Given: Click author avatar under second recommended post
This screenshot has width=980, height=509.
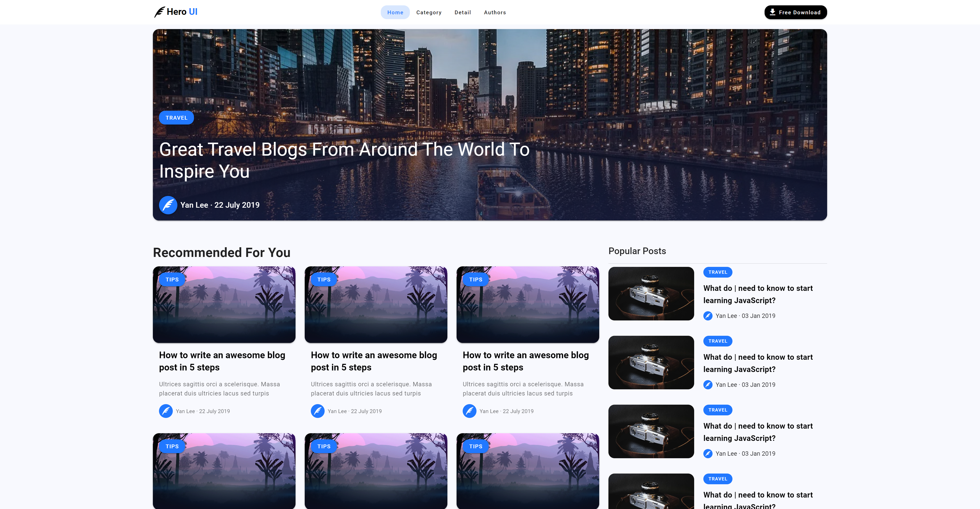Looking at the screenshot, I should click(x=317, y=411).
